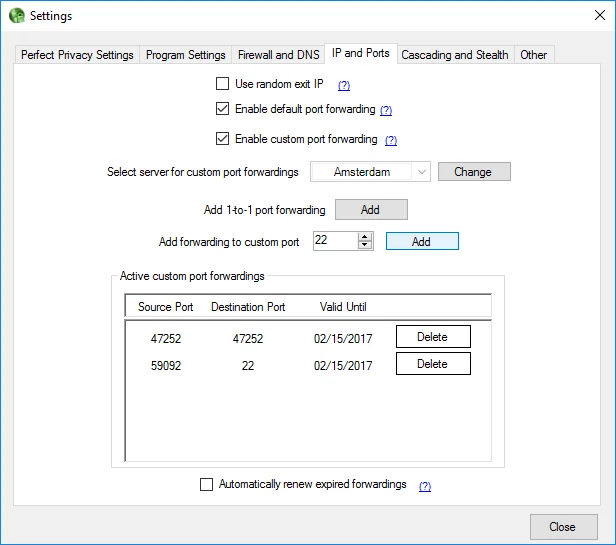Viewport: 616px width, 545px height.
Task: Decrease custom port value with down arrow
Action: [x=365, y=245]
